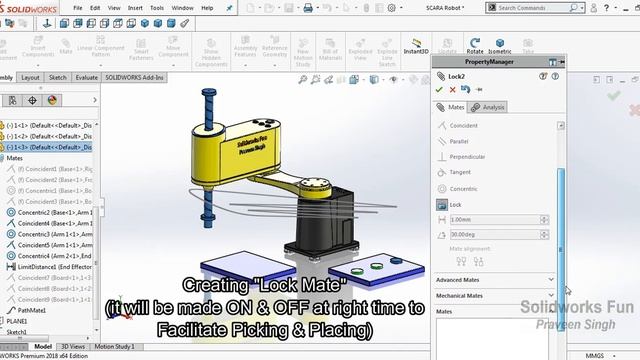This screenshot has width=640, height=360.
Task: Click the Zoom to Area icon
Action: pyautogui.click(x=316, y=80)
